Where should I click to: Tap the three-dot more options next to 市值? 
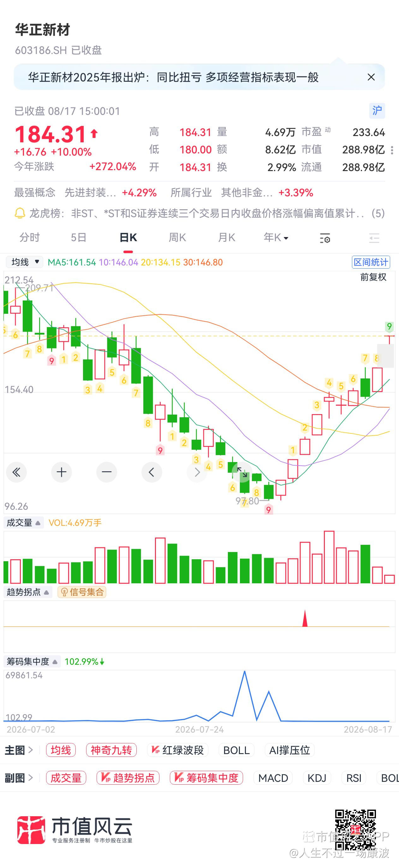[392, 150]
